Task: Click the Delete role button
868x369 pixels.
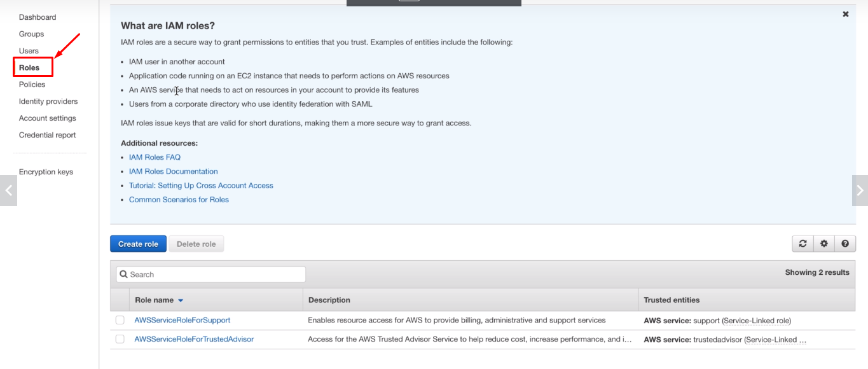Action: [x=196, y=244]
